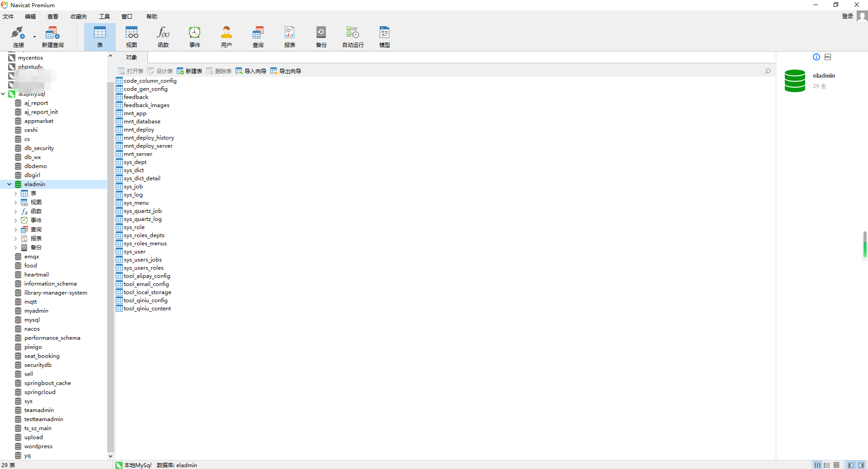868x469 pixels.
Task: Collapse the eladmin database node
Action: pos(9,184)
